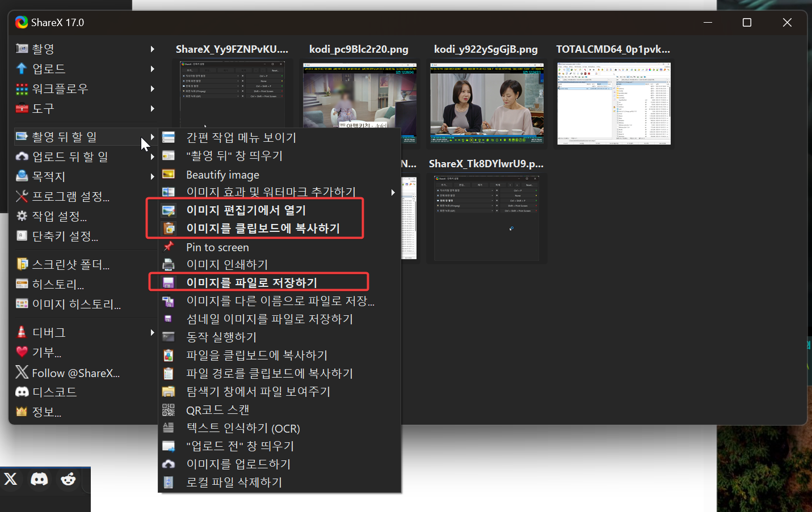Click the red heart icon for 기부
The image size is (812, 512).
pyautogui.click(x=22, y=352)
